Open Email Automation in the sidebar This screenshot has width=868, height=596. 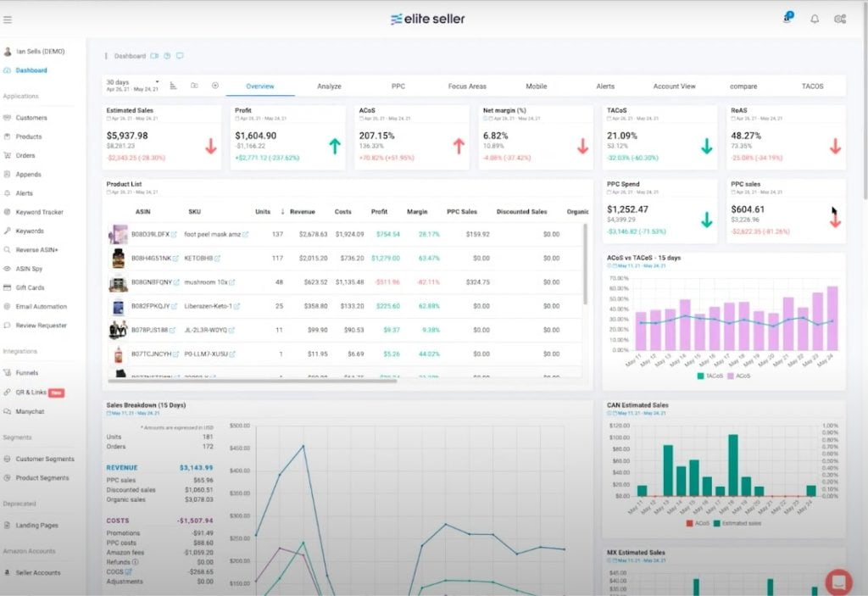pyautogui.click(x=41, y=306)
